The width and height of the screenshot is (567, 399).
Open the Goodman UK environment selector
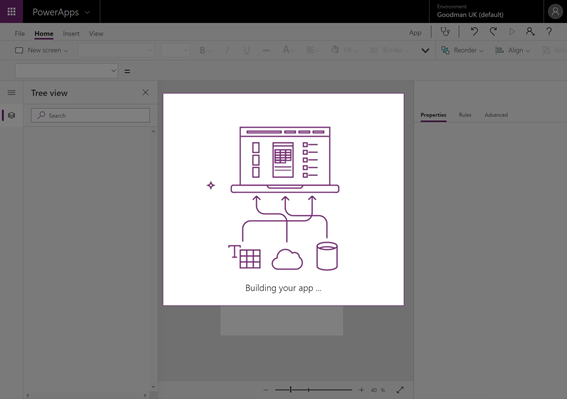[486, 12]
